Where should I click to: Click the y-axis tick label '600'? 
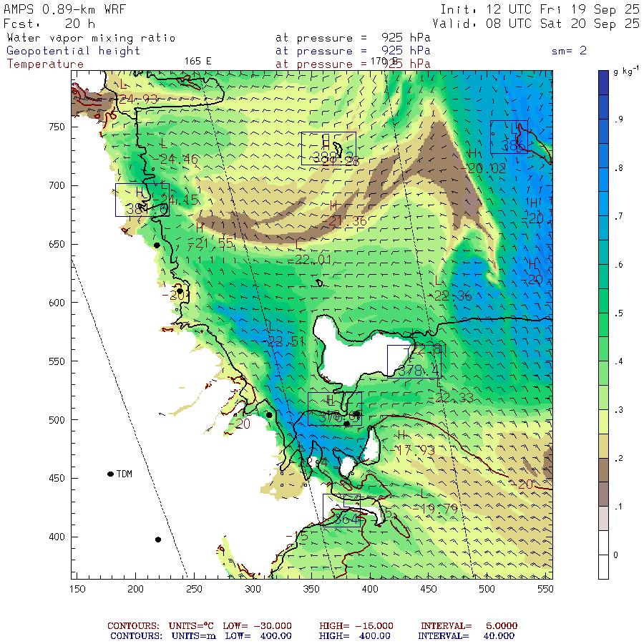(x=57, y=303)
